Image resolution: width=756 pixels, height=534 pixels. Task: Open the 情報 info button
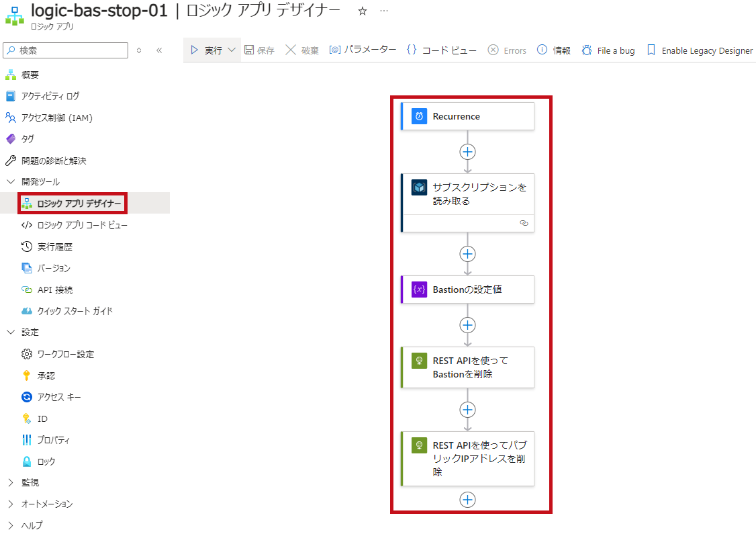tap(553, 50)
